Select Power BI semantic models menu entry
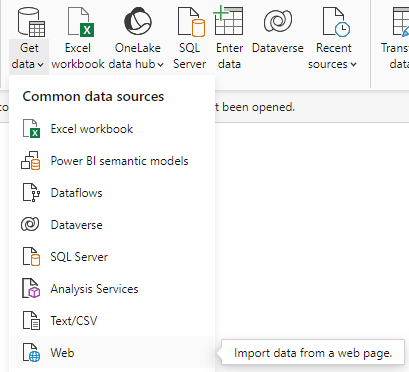The image size is (409, 372). (x=112, y=161)
